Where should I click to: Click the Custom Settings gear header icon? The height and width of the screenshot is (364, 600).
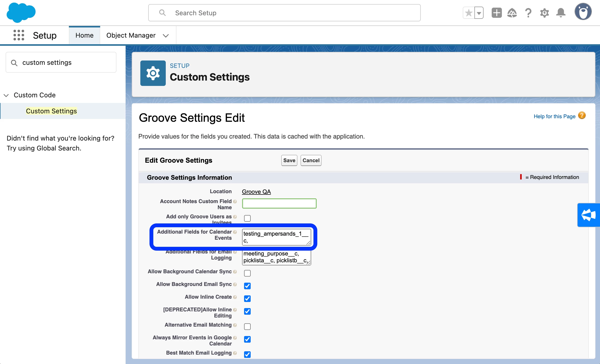153,73
